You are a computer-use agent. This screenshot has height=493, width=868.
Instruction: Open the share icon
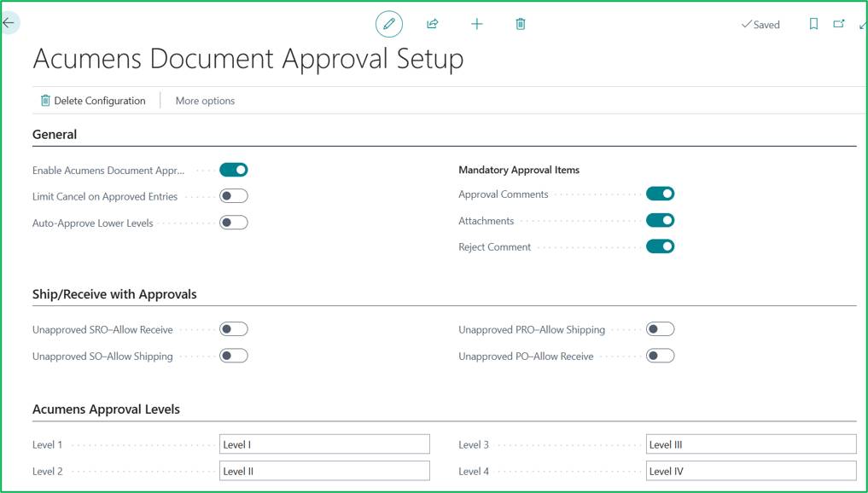(x=433, y=24)
